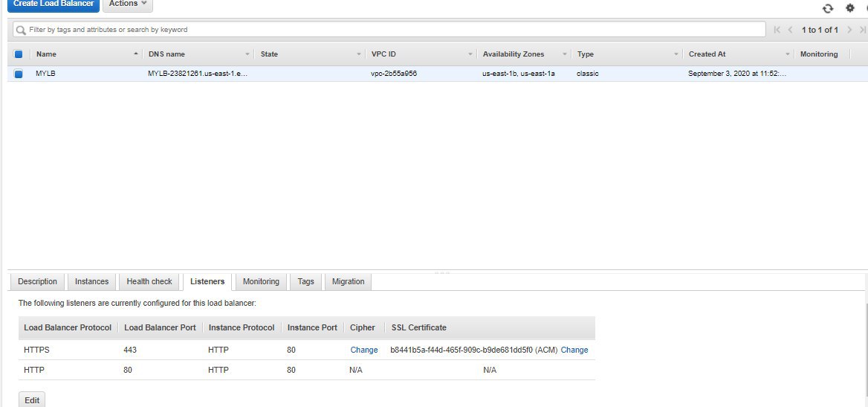Toggle the select-all header checkbox

tap(19, 54)
